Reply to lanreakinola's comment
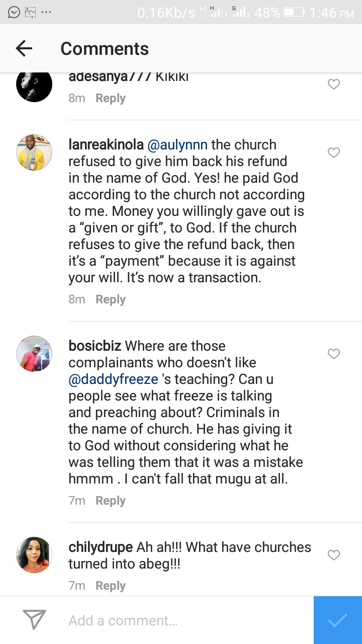 coord(110,299)
